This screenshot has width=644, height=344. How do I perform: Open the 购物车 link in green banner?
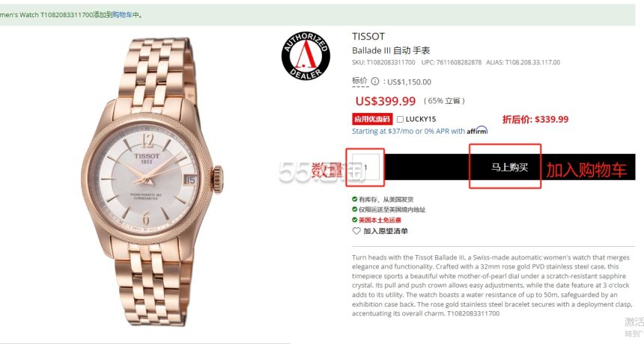click(x=122, y=15)
